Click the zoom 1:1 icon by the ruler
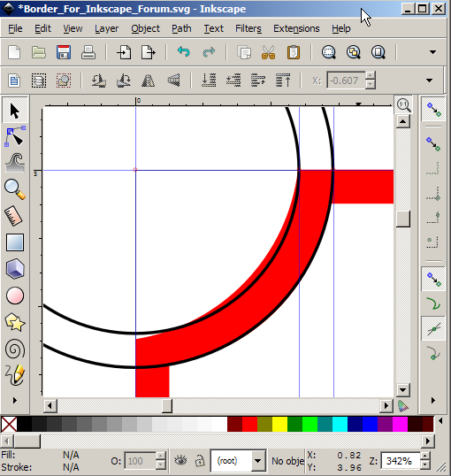Screen dimensions: 451x476 (x=403, y=105)
